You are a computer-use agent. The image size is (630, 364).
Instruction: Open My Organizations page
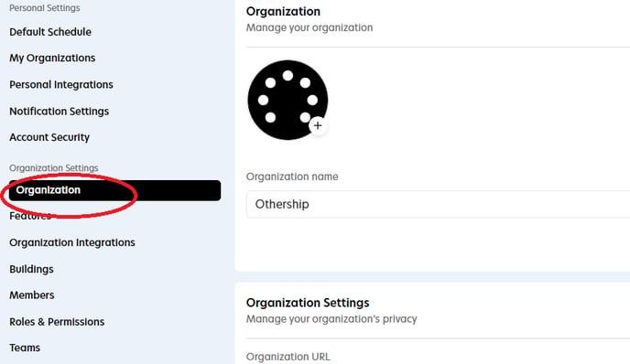pos(52,59)
